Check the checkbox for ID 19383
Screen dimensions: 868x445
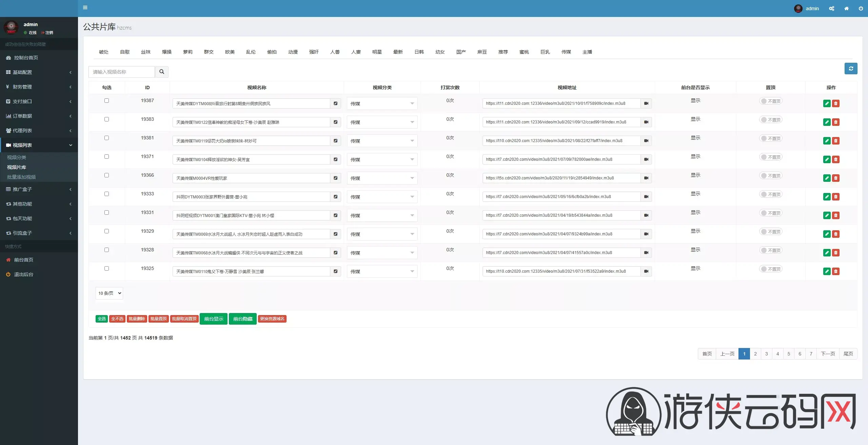click(106, 119)
